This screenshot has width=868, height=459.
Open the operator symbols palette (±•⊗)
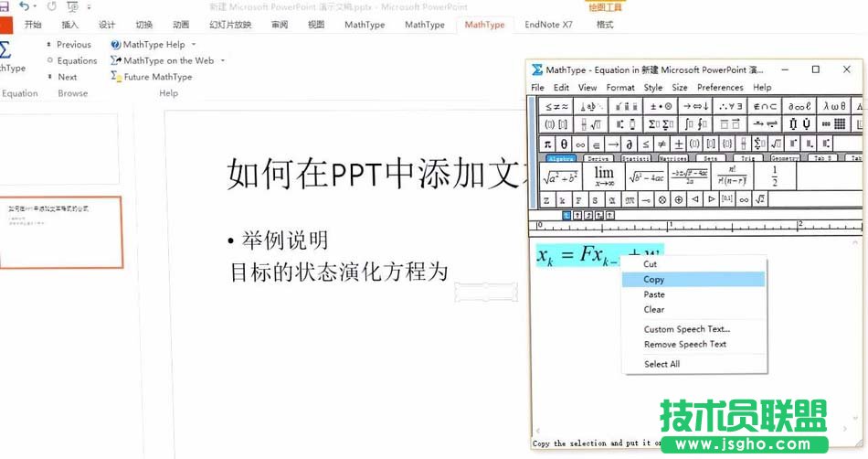click(661, 106)
